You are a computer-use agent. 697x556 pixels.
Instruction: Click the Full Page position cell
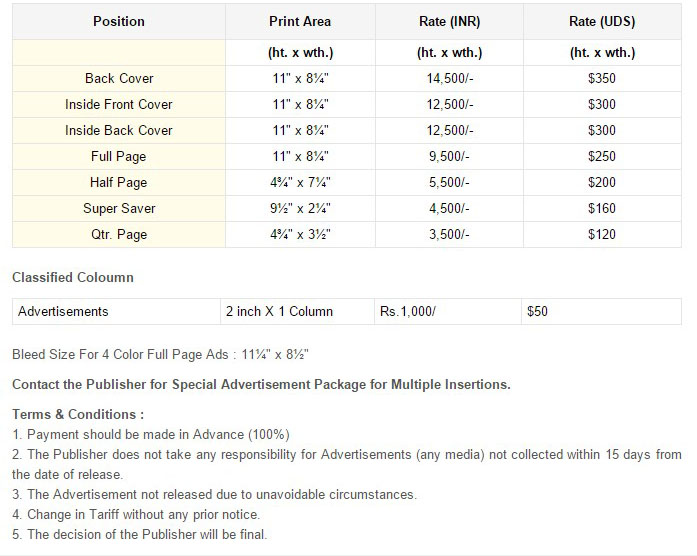click(x=119, y=156)
